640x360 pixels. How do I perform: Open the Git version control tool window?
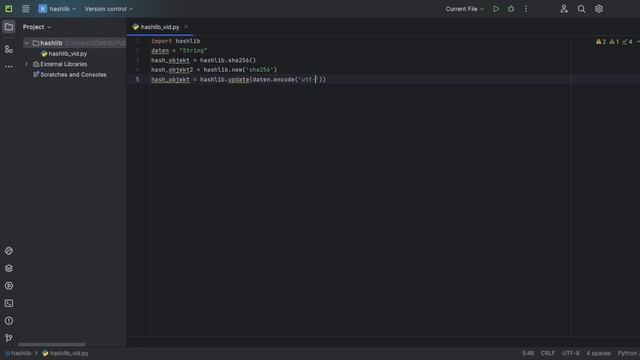click(9, 338)
